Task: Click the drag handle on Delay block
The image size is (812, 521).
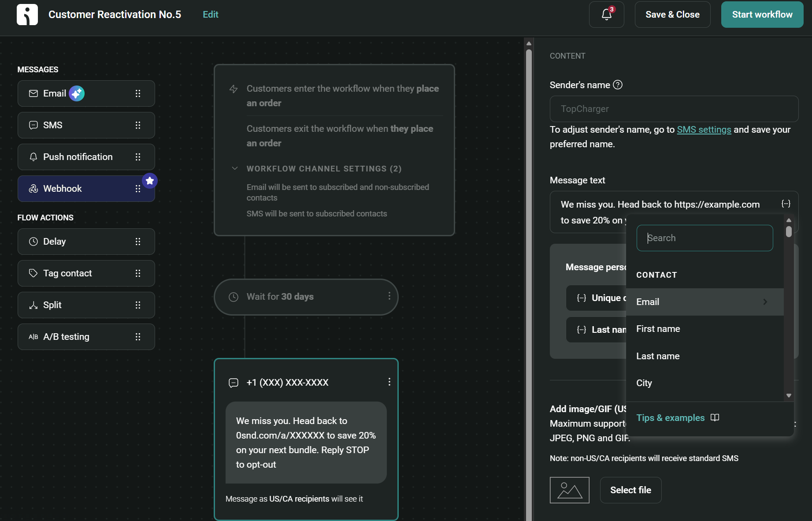Action: [x=138, y=242]
